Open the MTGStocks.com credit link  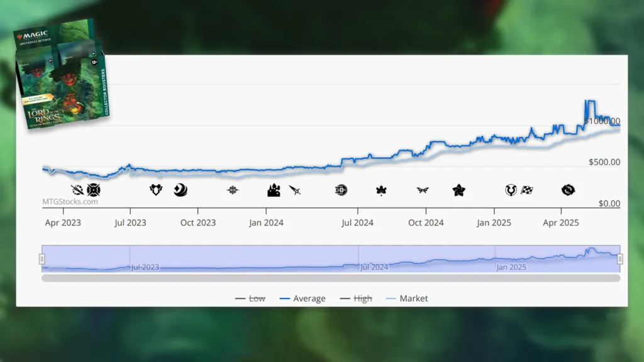point(70,202)
